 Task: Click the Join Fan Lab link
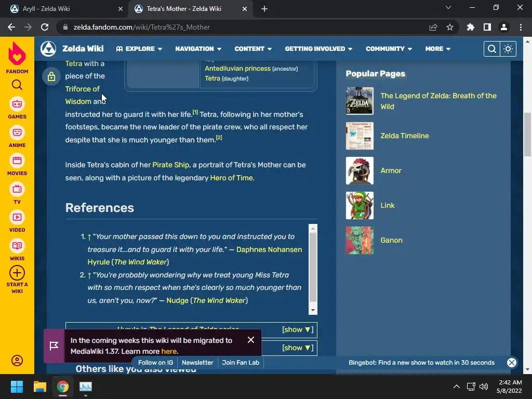(241, 362)
